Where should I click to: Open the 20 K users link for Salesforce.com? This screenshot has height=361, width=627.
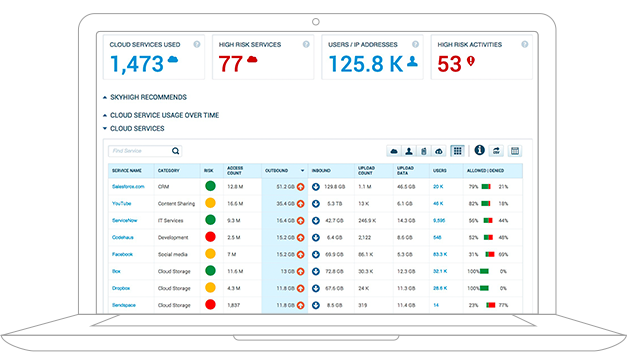click(438, 187)
